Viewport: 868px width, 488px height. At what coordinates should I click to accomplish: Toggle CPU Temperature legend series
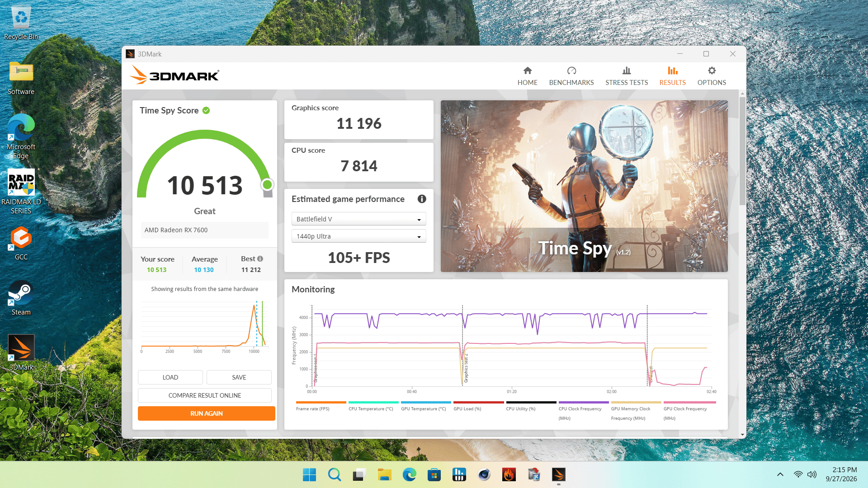coord(373,406)
